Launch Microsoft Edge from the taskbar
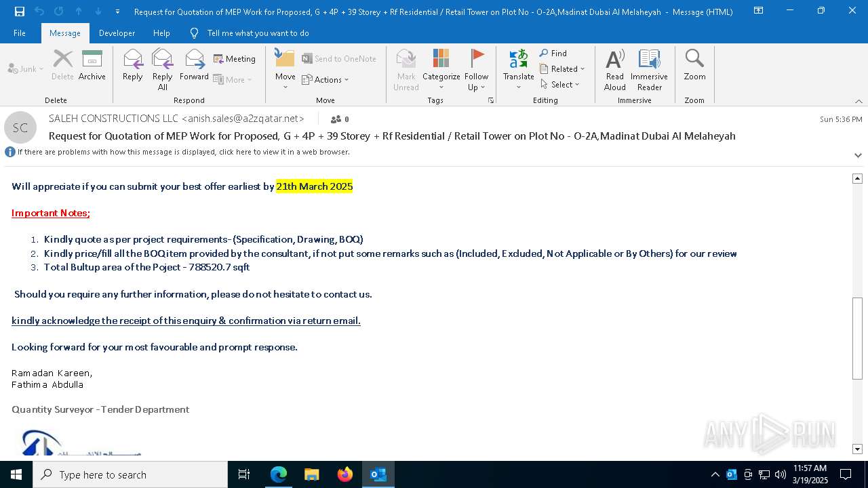868x488 pixels. [x=279, y=474]
